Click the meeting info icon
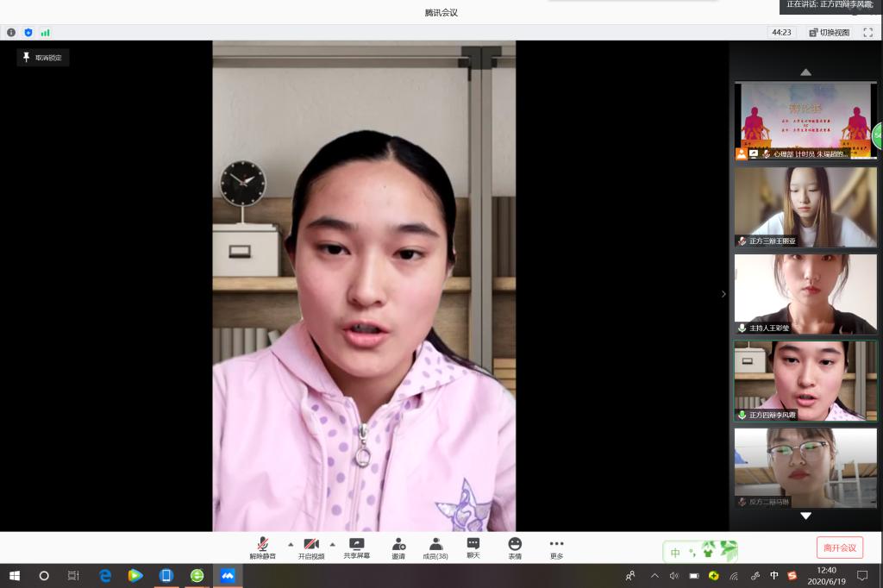 (x=11, y=33)
